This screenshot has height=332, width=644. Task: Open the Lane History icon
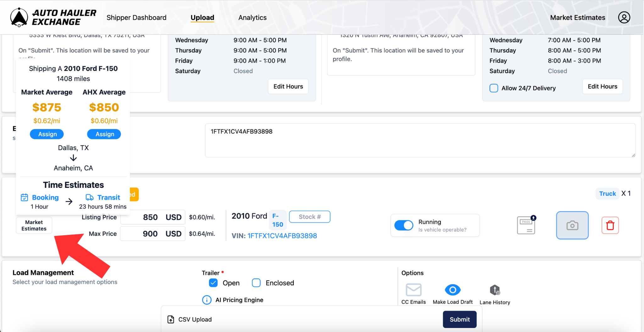[x=494, y=290]
